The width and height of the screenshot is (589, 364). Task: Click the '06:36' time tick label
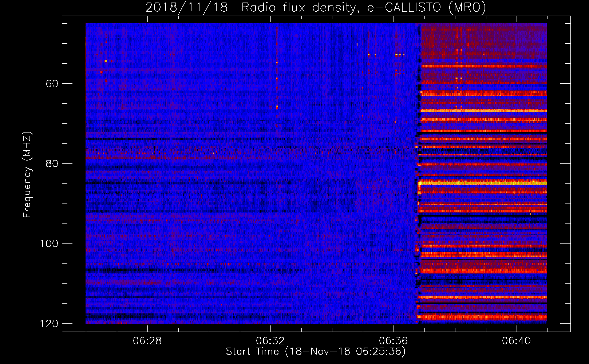[394, 341]
